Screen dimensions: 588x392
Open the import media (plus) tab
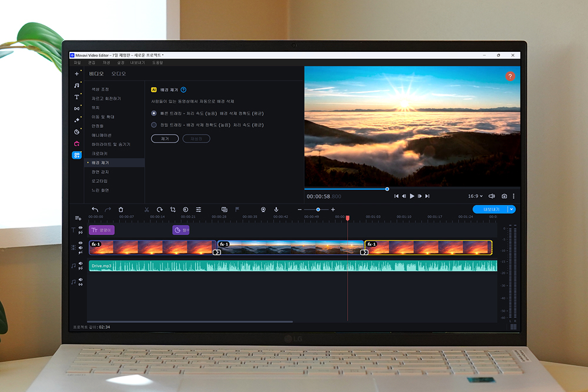(x=76, y=74)
